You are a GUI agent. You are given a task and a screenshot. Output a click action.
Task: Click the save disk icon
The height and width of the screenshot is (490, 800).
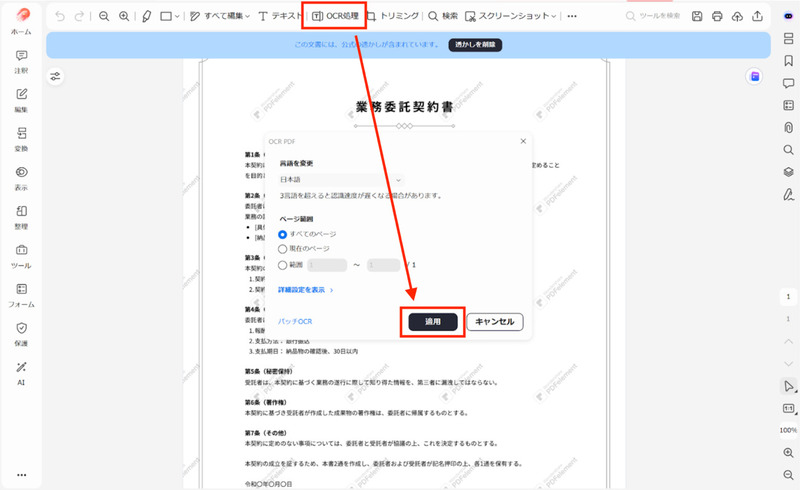pos(697,16)
